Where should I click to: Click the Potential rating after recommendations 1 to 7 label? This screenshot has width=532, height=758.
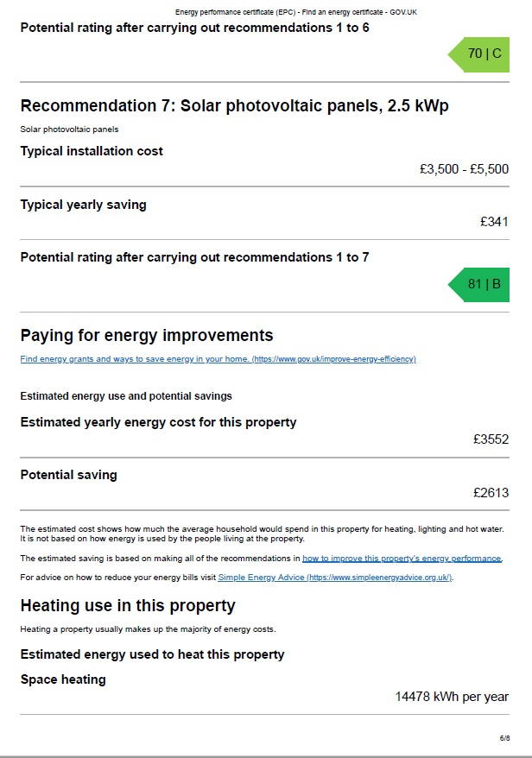194,257
